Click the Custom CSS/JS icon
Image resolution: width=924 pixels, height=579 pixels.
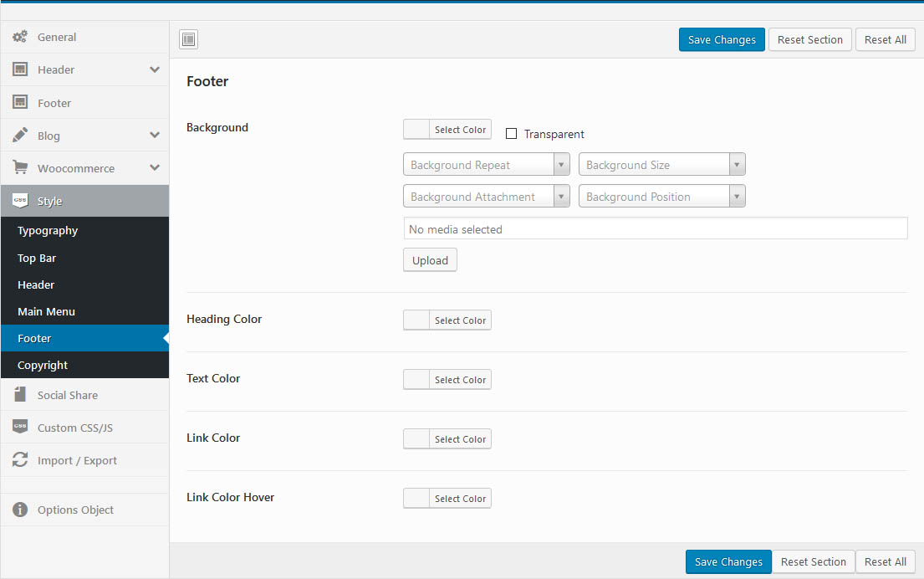20,428
